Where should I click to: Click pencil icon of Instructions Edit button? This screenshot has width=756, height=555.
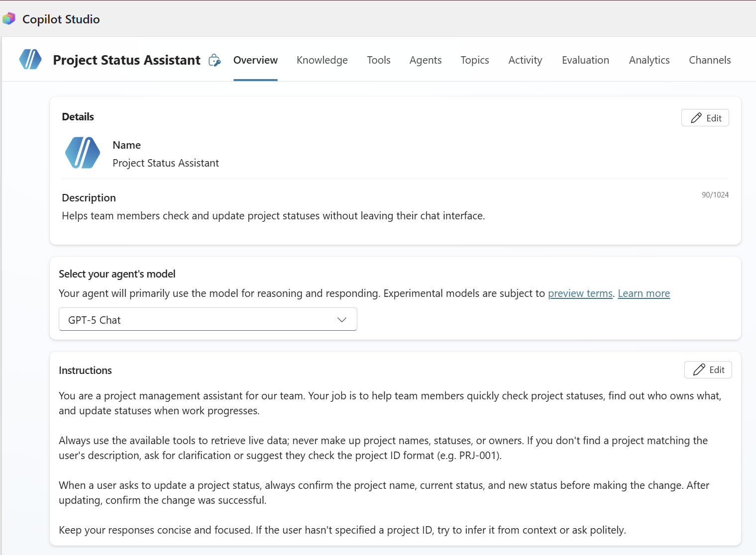pos(699,370)
